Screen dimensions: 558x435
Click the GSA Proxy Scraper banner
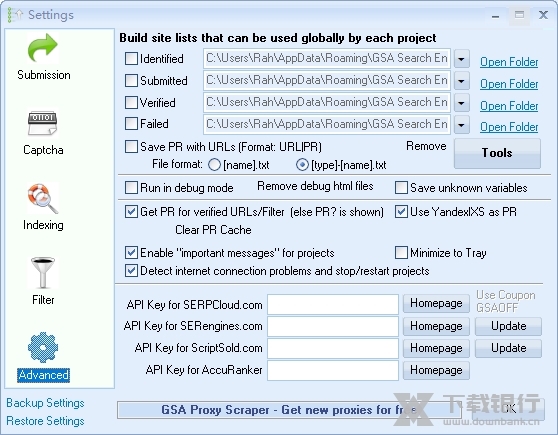tap(289, 410)
